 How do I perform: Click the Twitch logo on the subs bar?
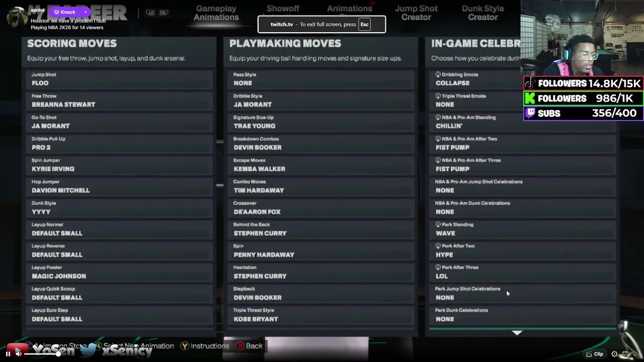pos(530,113)
